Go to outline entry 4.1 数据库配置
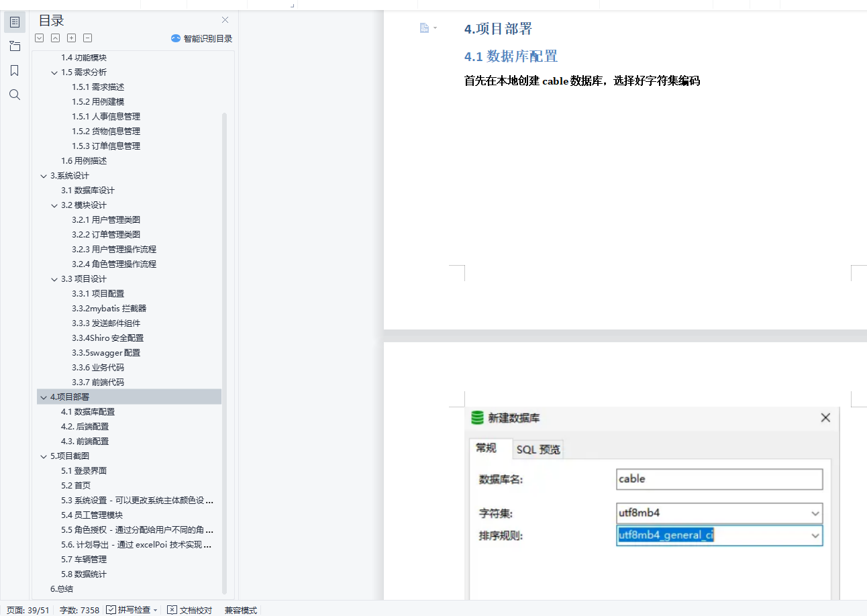 (88, 412)
